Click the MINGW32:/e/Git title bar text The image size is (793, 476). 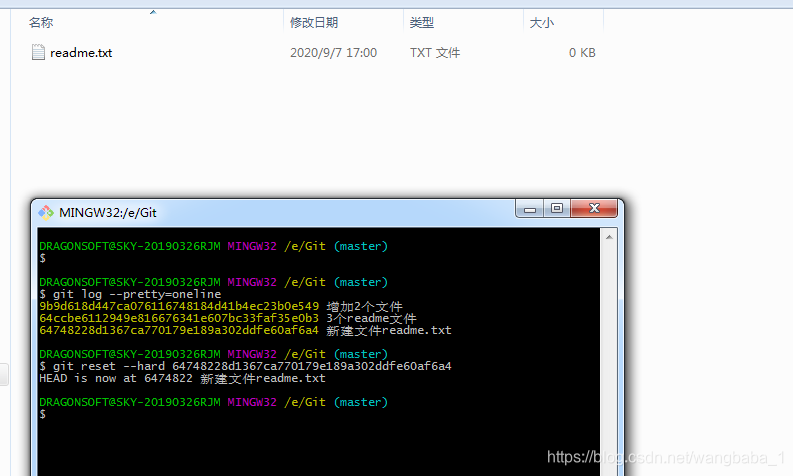point(108,212)
